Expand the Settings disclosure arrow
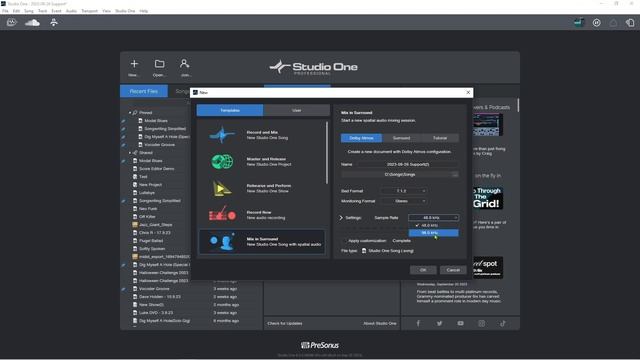 point(341,218)
